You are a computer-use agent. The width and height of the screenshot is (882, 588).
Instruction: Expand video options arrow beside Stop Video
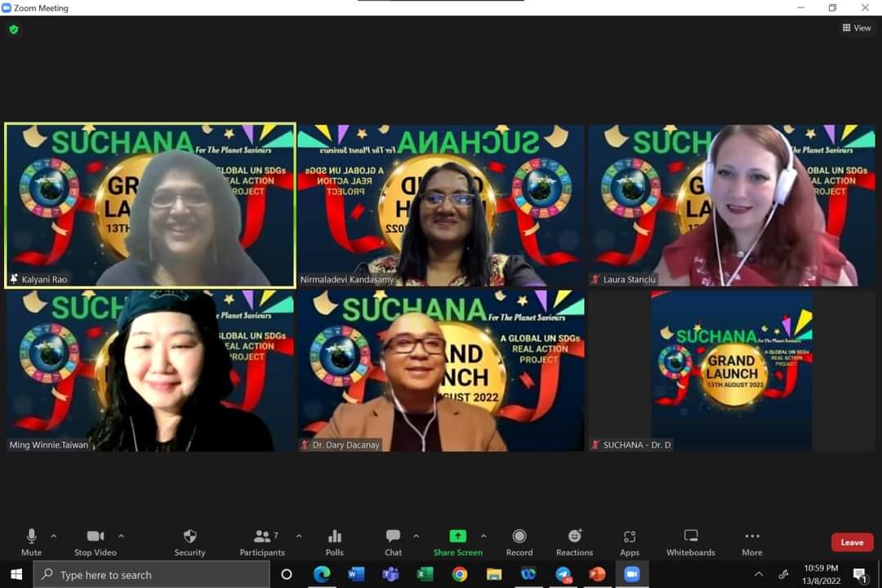pyautogui.click(x=121, y=537)
